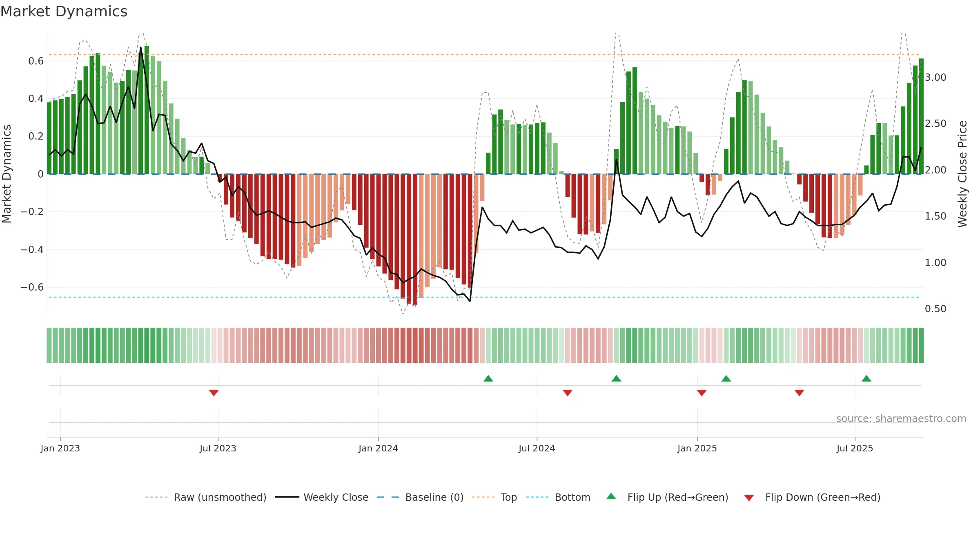Toggle the Raw (unsmoothed) legend entry
This screenshot has height=551, width=980.
coord(206,497)
